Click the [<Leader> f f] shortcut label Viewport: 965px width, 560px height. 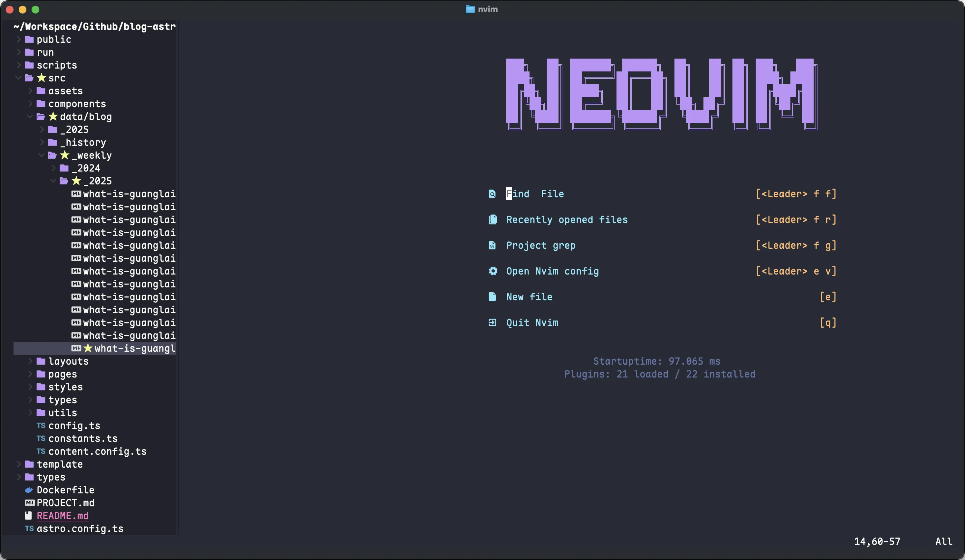(x=797, y=194)
